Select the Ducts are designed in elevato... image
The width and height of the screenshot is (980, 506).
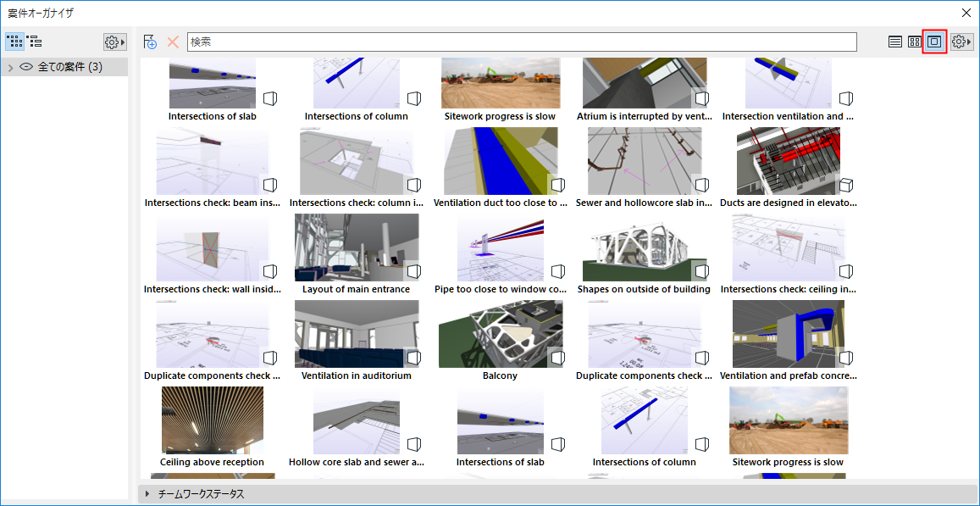point(788,161)
